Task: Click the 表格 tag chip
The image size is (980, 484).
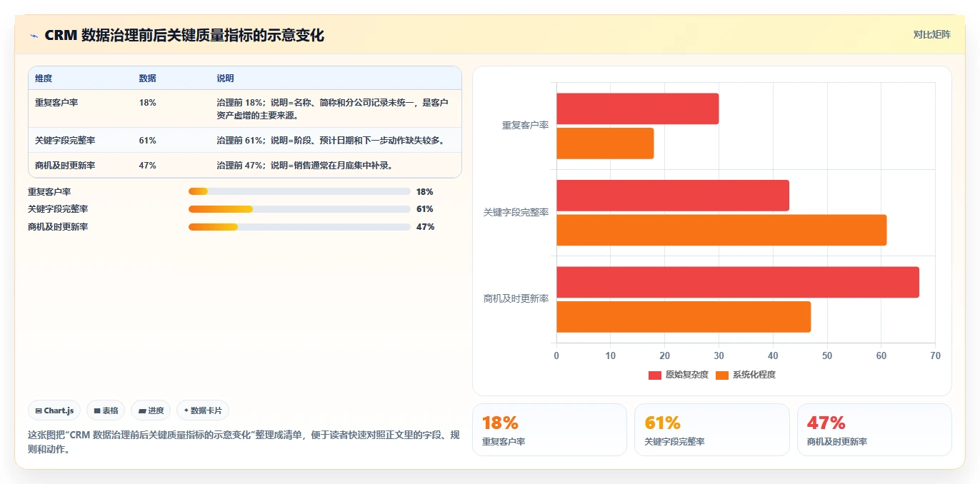Action: (106, 410)
